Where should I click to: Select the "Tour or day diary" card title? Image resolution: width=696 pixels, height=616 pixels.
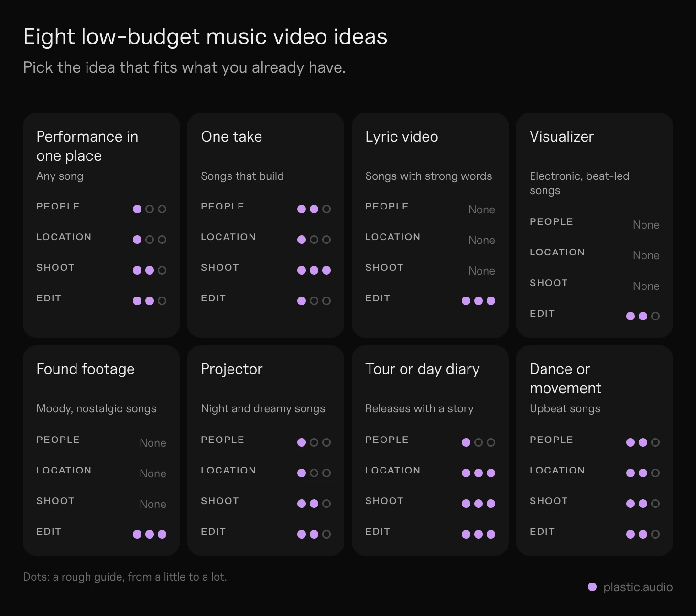point(423,369)
